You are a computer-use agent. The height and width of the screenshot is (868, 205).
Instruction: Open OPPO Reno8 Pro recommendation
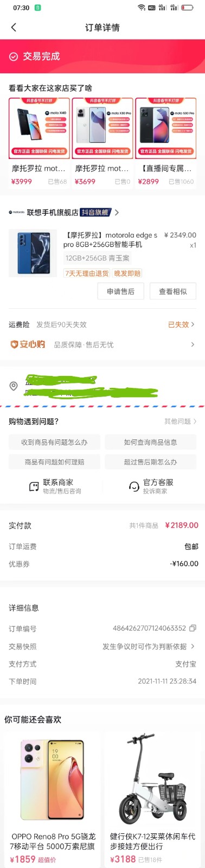point(52,797)
